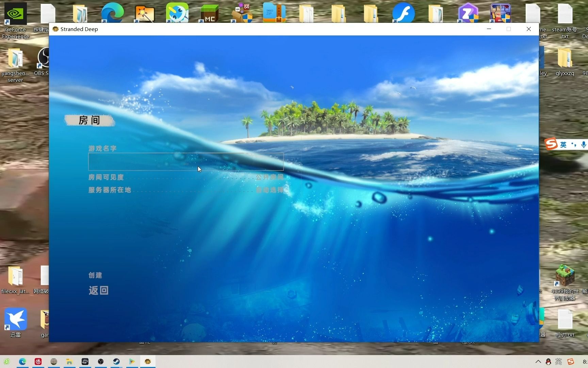The height and width of the screenshot is (368, 588).
Task: Open the yangshen server folder
Action: point(15,65)
